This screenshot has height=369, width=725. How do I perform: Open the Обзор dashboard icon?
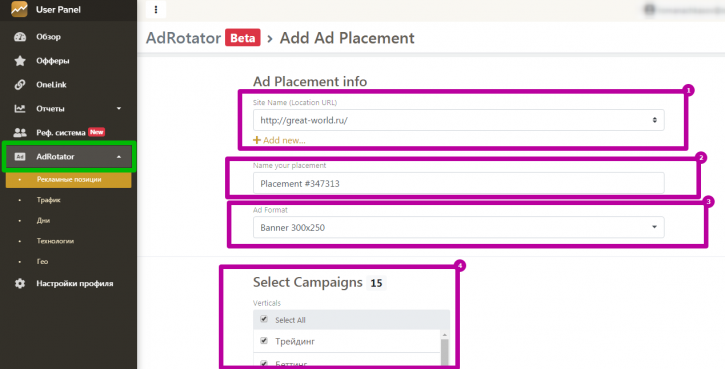coord(20,37)
